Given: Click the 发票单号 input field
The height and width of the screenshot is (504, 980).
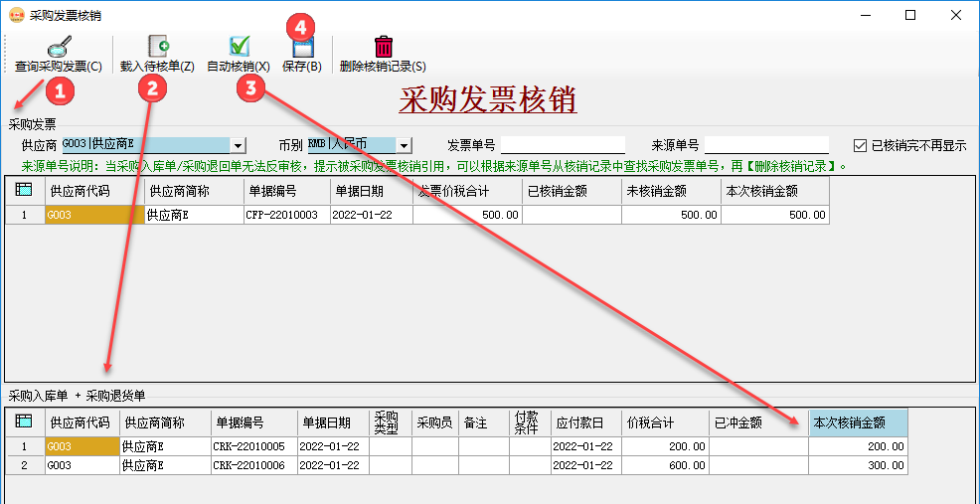Looking at the screenshot, I should (x=564, y=145).
